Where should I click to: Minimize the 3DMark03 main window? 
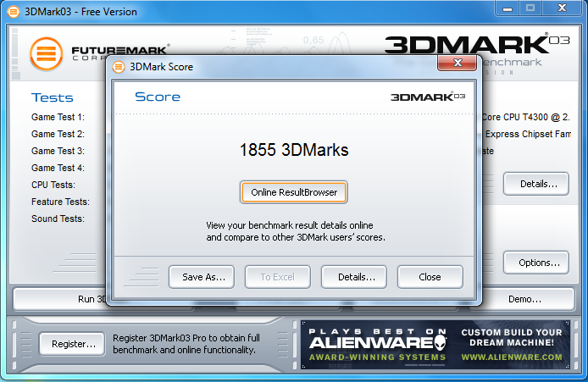pos(508,8)
